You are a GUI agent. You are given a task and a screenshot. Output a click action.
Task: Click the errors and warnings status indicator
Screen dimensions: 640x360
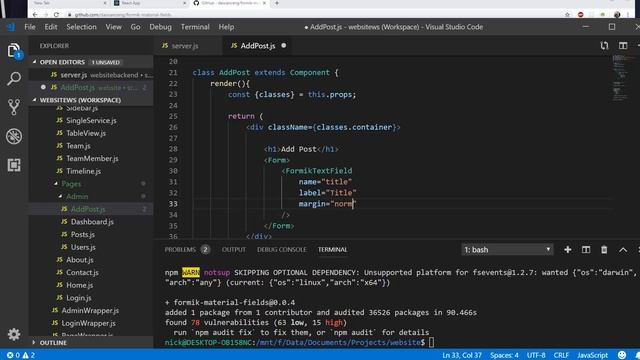(21, 355)
